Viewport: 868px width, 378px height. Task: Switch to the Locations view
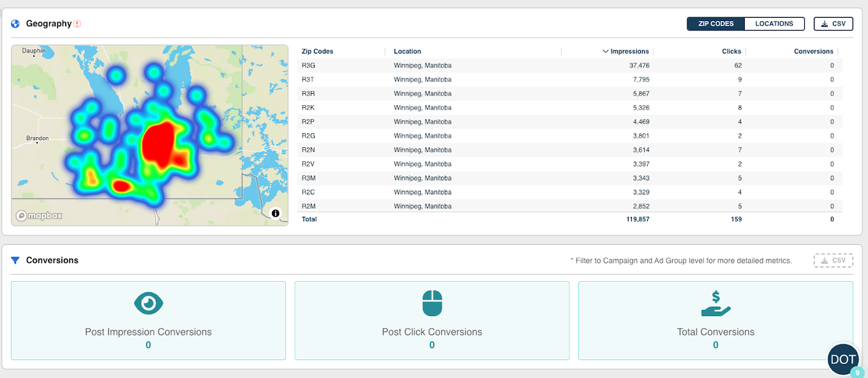tap(774, 24)
